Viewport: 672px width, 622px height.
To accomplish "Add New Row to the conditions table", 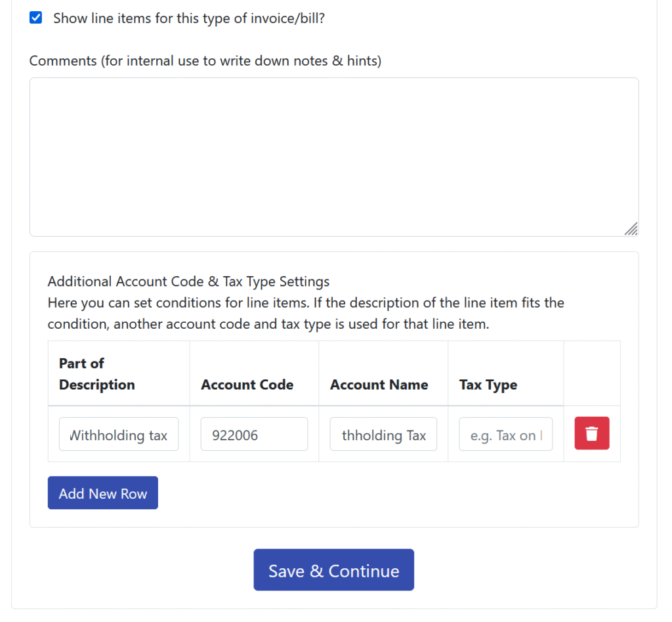I will click(103, 493).
